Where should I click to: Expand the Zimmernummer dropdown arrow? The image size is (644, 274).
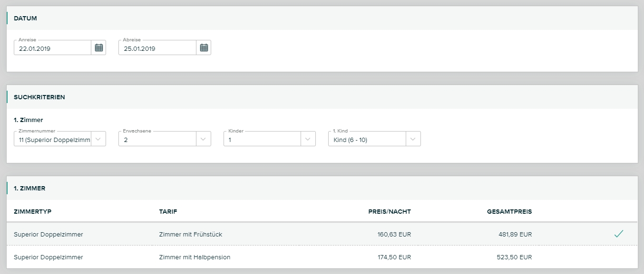pos(98,139)
